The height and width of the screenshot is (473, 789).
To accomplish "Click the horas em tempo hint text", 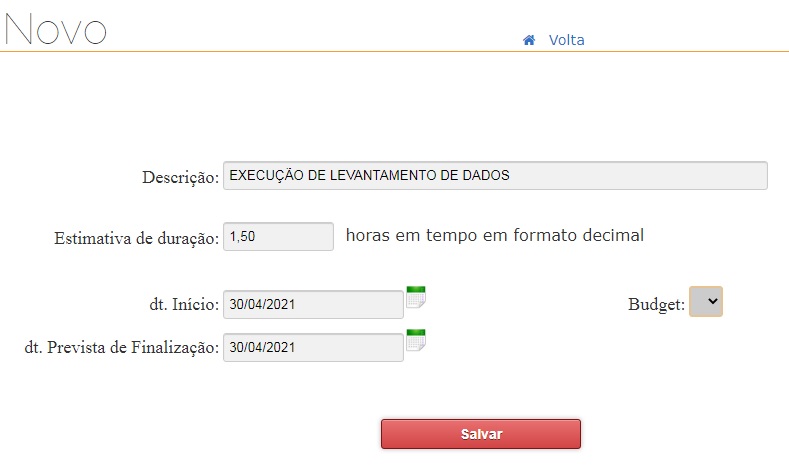I will [x=495, y=235].
